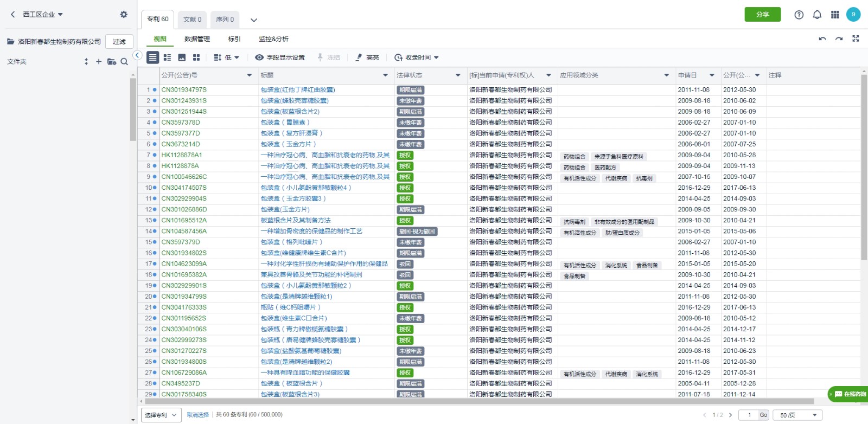This screenshot has height=424, width=868.
Task: Open 视图 tab
Action: click(x=160, y=39)
